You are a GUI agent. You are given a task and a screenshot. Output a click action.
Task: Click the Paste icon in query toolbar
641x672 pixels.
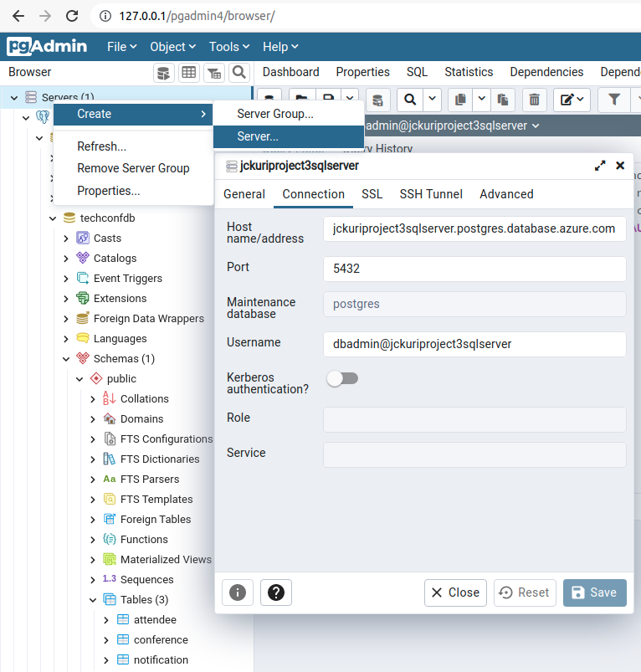pos(503,100)
